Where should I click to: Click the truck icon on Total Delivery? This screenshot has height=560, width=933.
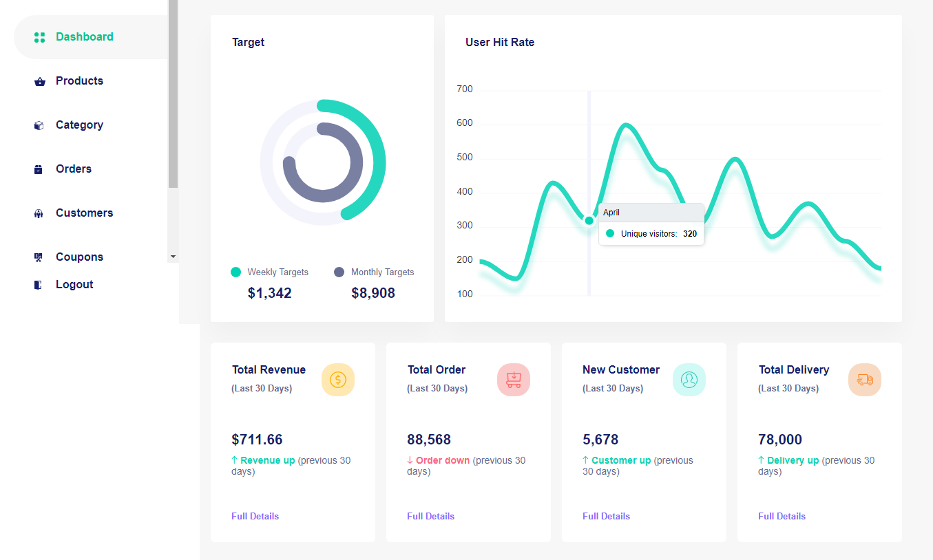tap(865, 380)
